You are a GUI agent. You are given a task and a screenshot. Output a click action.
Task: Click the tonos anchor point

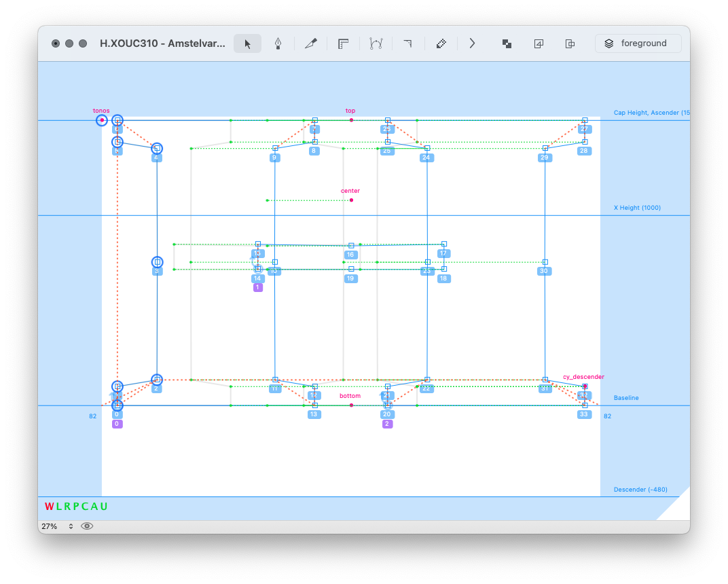pyautogui.click(x=102, y=120)
